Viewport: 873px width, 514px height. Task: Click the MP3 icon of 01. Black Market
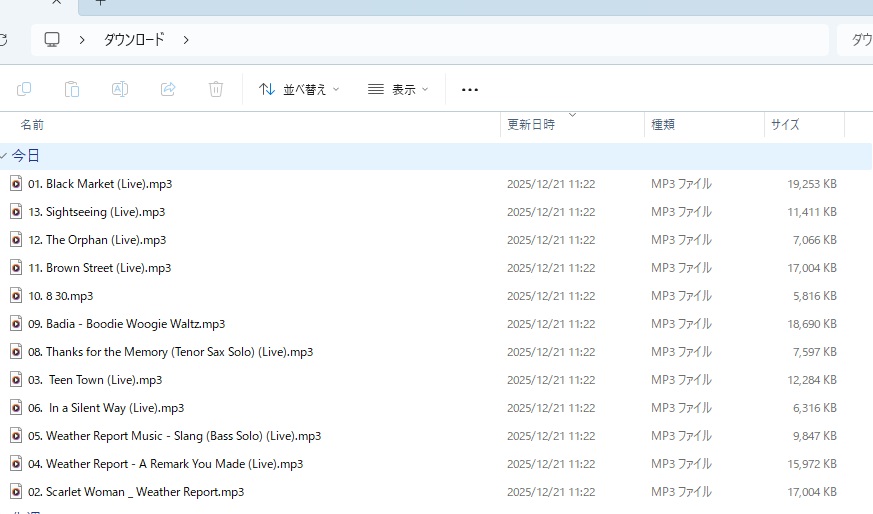coord(16,184)
